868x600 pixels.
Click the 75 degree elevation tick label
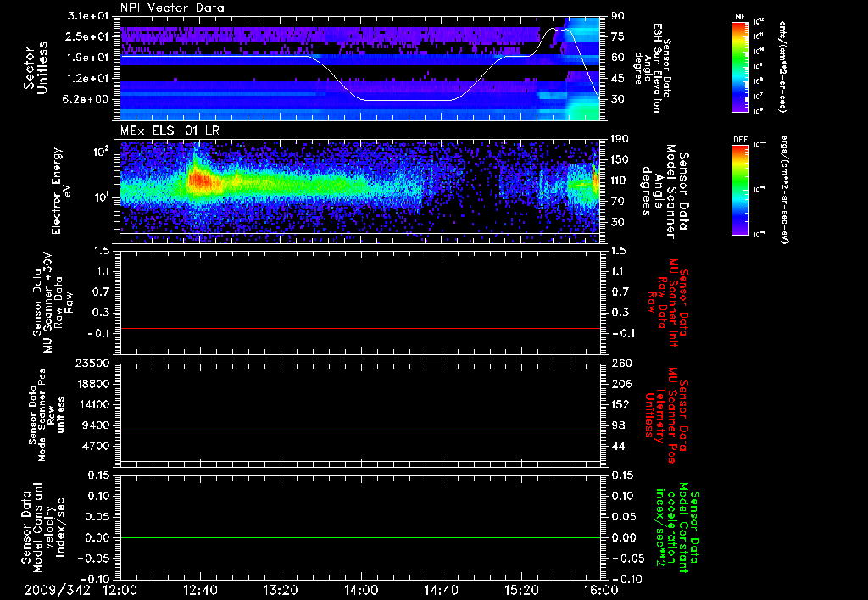[x=618, y=36]
